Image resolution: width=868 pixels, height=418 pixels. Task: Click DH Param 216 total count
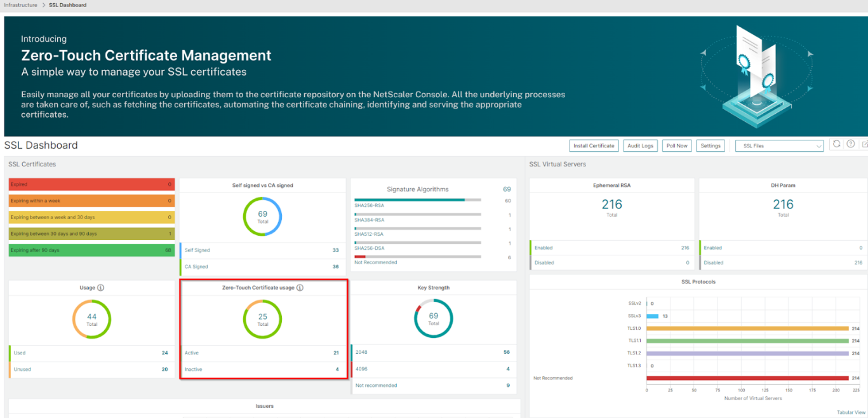783,205
